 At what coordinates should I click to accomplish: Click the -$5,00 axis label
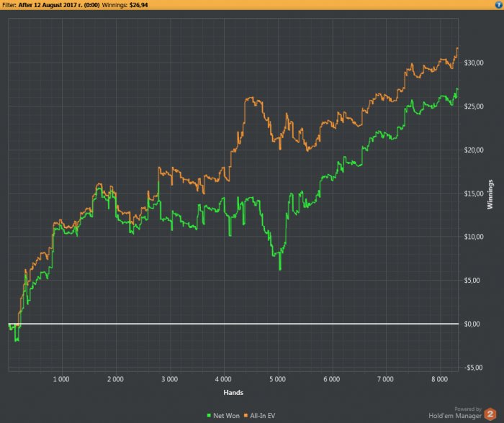(473, 368)
